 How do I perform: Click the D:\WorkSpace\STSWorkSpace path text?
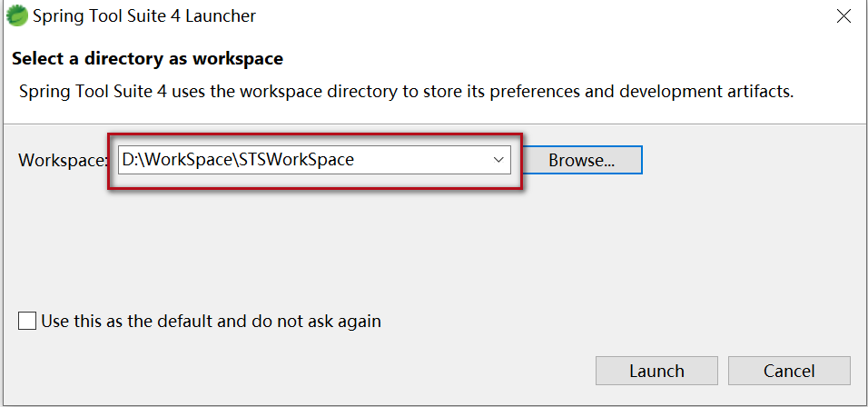coord(238,160)
